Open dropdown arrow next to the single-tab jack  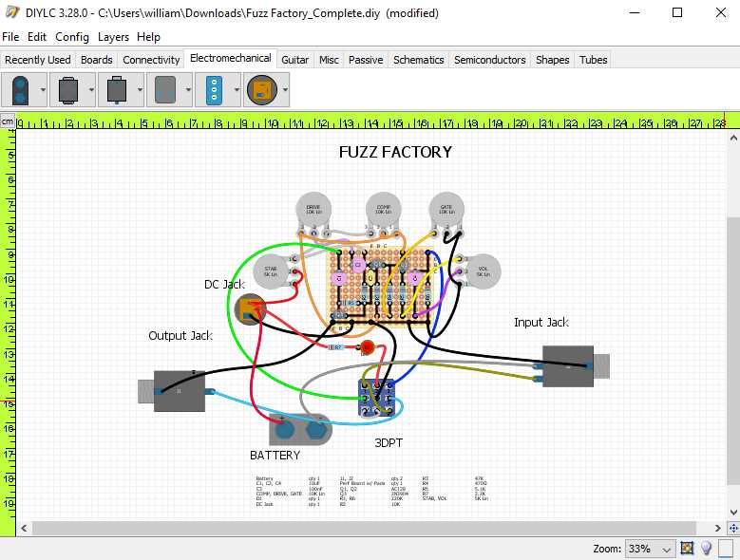(x=141, y=89)
